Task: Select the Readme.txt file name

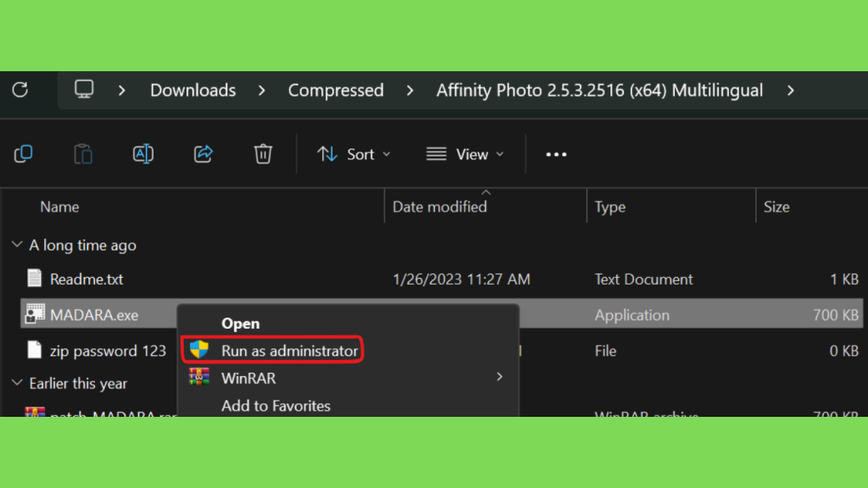Action: 86,279
